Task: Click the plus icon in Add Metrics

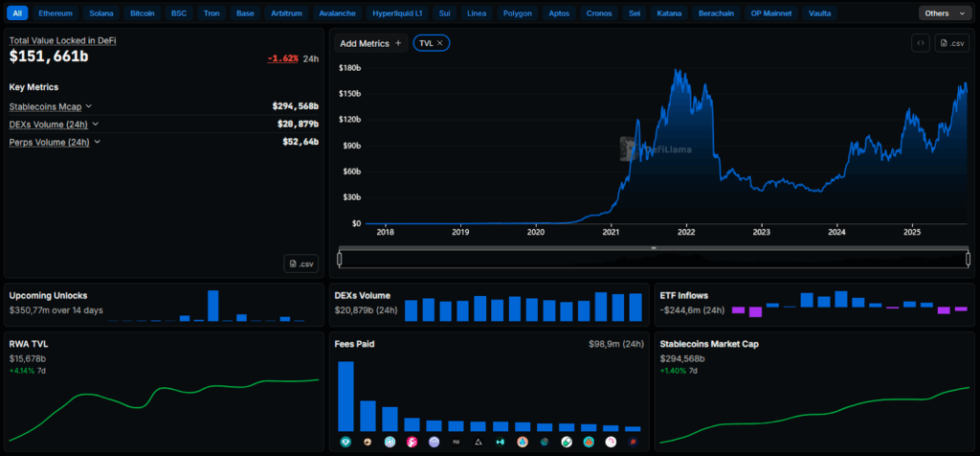Action: 398,43
